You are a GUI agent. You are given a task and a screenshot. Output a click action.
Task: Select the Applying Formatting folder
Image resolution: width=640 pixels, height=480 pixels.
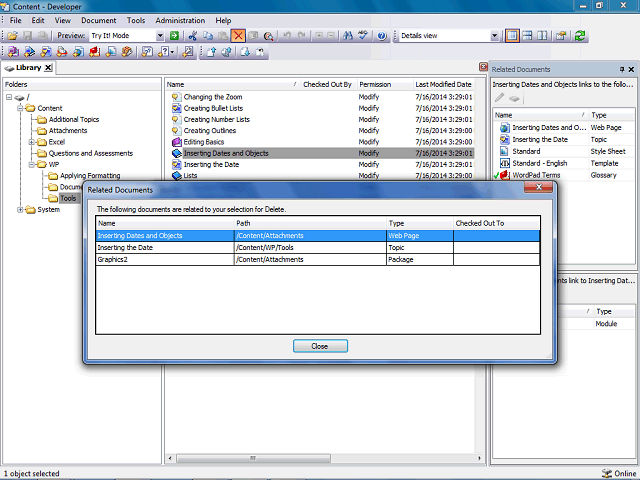coord(90,176)
